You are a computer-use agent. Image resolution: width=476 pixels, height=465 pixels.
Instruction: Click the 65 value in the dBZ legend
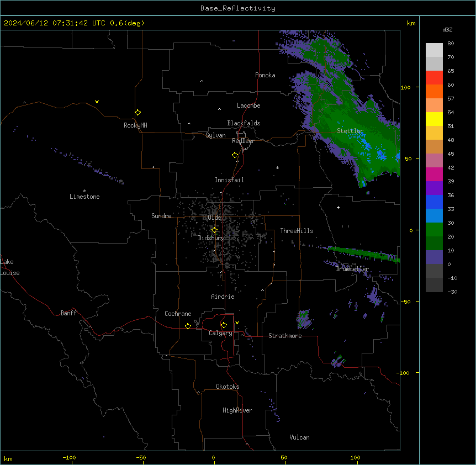[x=451, y=71]
